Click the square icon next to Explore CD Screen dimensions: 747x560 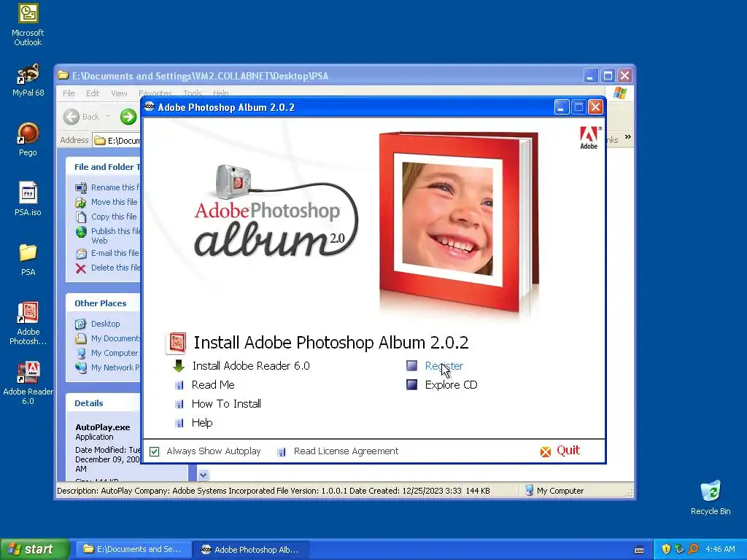tap(411, 384)
